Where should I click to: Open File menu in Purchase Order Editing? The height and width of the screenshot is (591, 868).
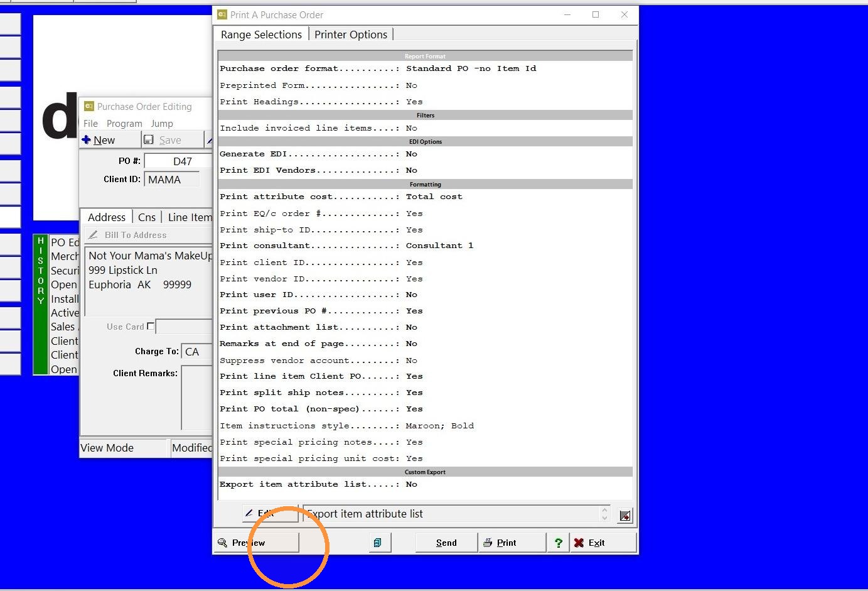90,124
